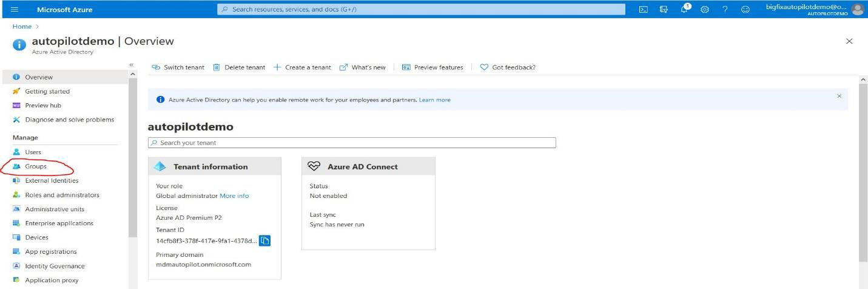The height and width of the screenshot is (289, 868).
Task: Select the Tenant information card header
Action: (x=215, y=166)
